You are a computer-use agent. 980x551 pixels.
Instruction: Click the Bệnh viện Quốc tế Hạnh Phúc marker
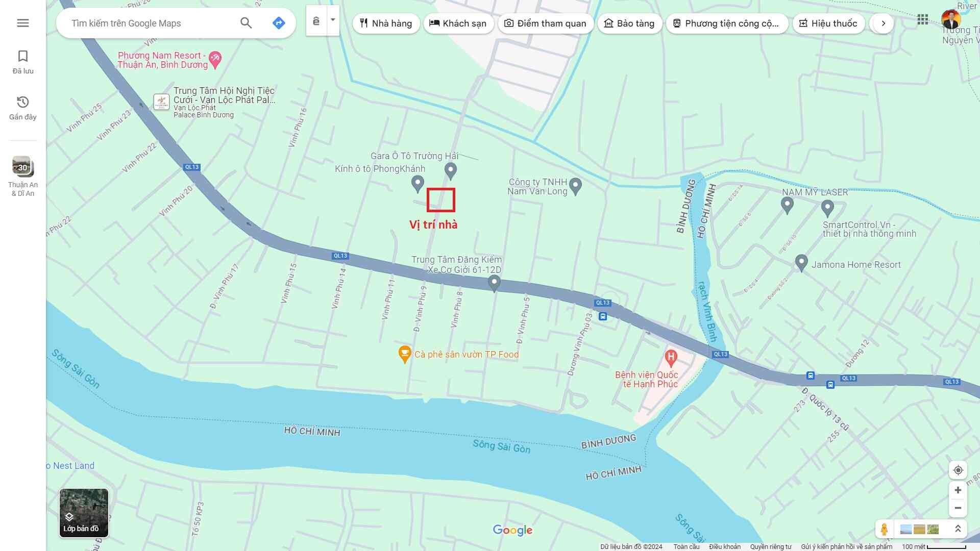(x=671, y=357)
